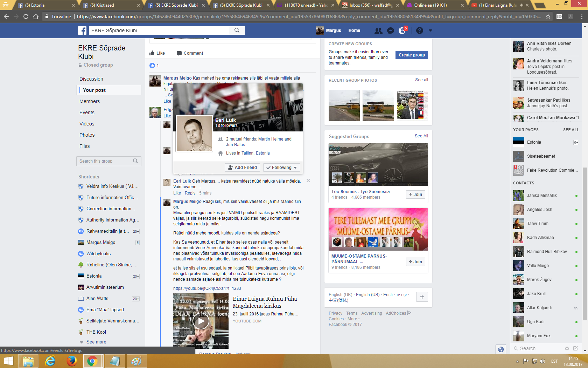Open the Friend Requests icon

pos(378,31)
